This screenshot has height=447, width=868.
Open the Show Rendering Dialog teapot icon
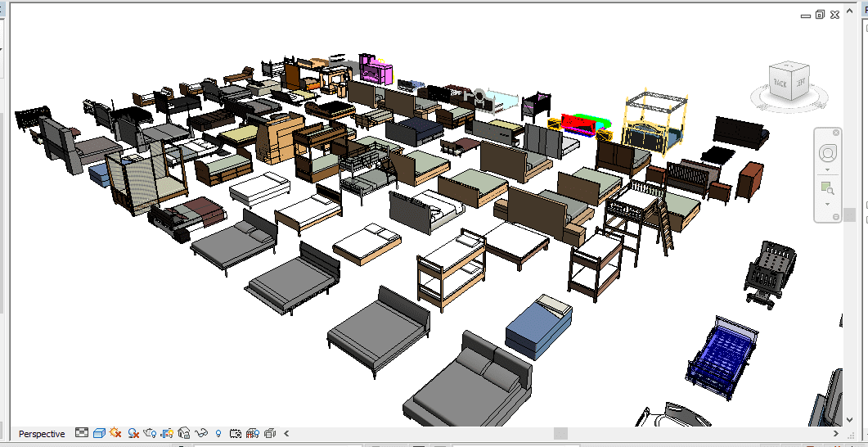150,433
